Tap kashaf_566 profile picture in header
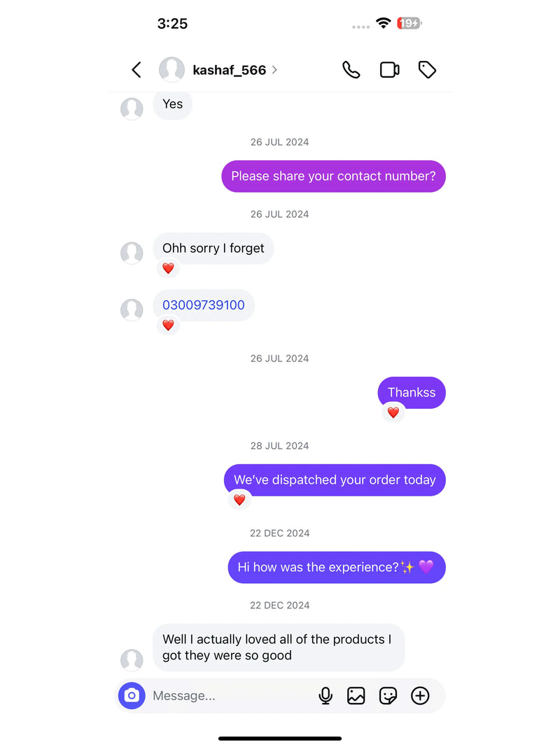This screenshot has width=560, height=747. (x=172, y=69)
